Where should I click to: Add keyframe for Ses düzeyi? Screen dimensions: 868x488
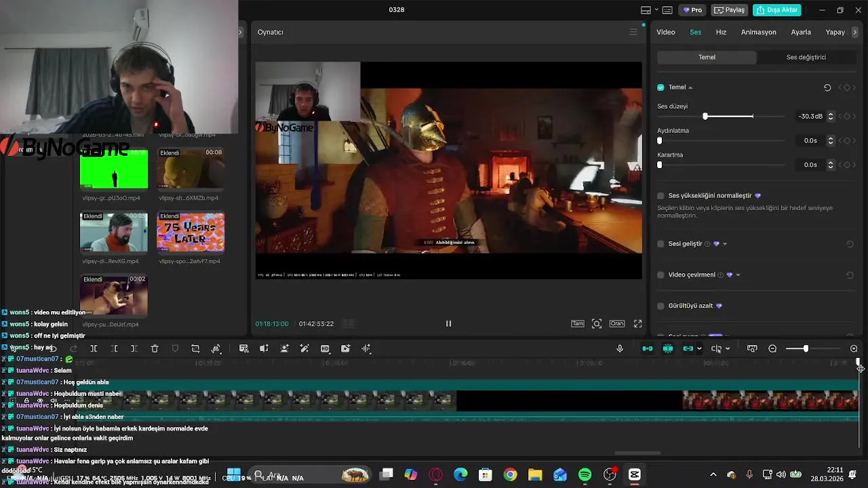tap(847, 117)
